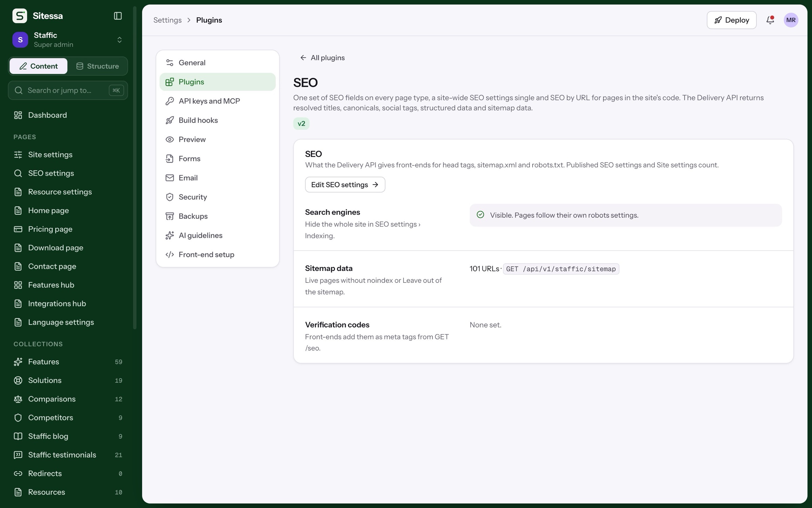The height and width of the screenshot is (508, 812).
Task: Switch to the Content tab
Action: coord(38,66)
